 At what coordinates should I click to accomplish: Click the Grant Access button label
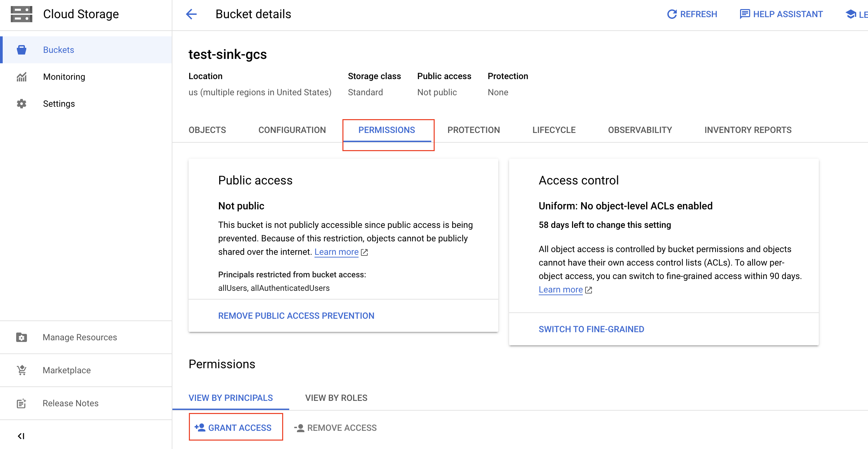pyautogui.click(x=240, y=428)
